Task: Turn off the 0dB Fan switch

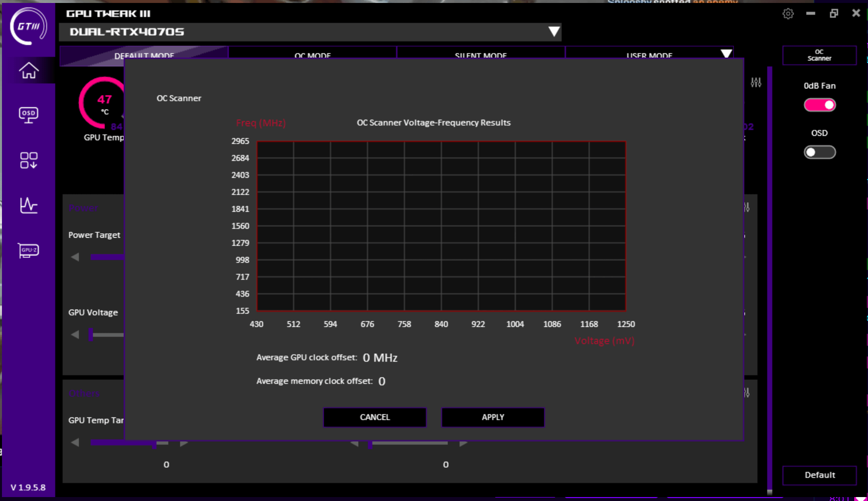Action: (x=820, y=105)
